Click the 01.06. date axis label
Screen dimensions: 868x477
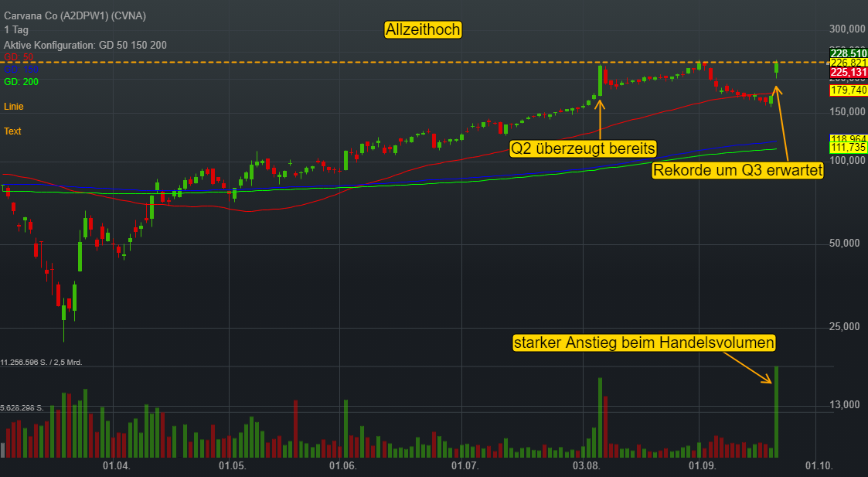[x=343, y=465]
